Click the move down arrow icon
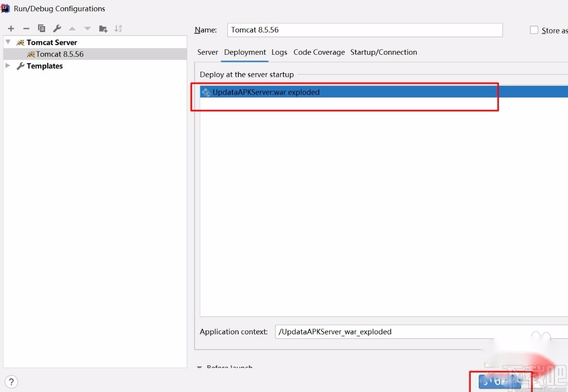 pyautogui.click(x=87, y=28)
